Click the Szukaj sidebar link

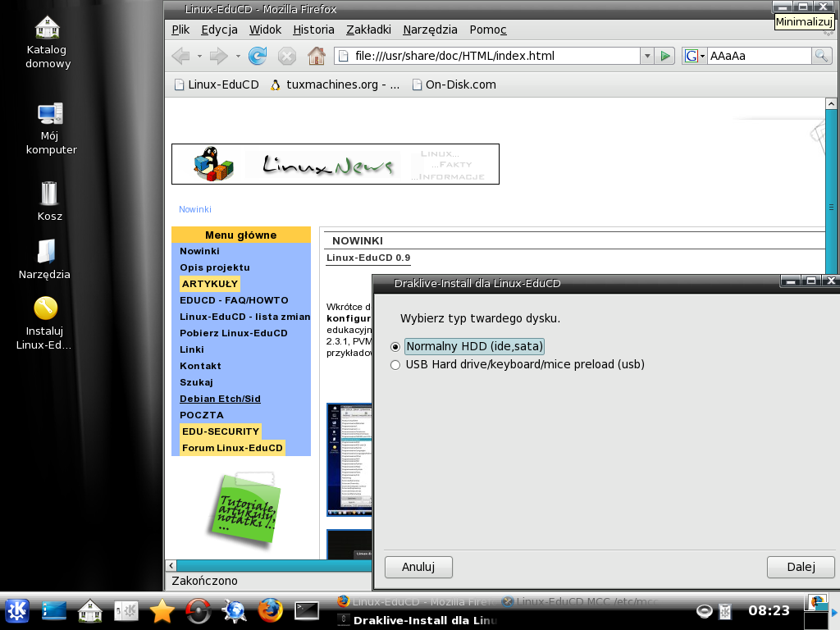pos(196,382)
